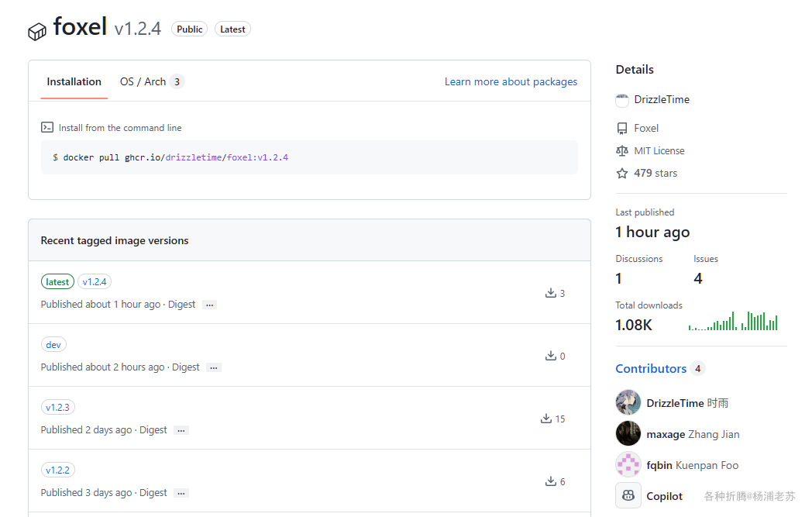Click the Digest label in the v1.2.4 row
This screenshot has width=812, height=517.
pyautogui.click(x=182, y=304)
